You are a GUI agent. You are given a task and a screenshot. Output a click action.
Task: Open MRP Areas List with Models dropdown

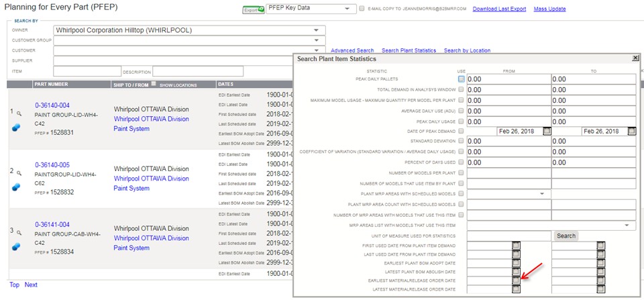551,226
